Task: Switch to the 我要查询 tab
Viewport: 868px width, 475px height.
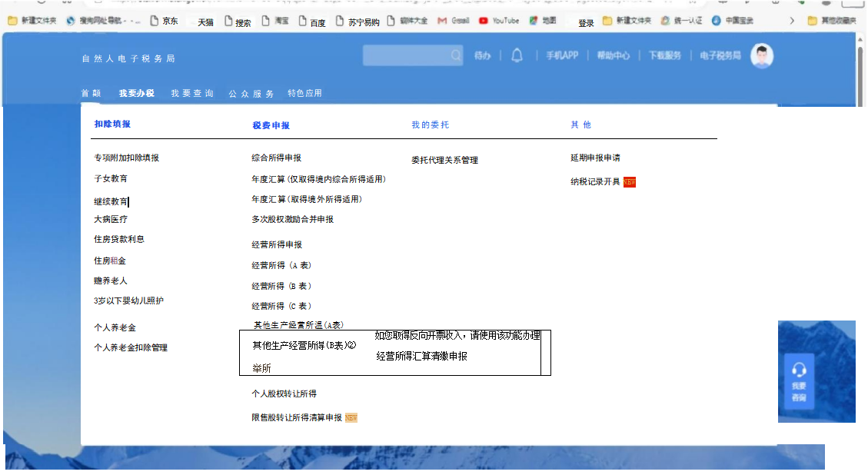Action: click(x=192, y=93)
